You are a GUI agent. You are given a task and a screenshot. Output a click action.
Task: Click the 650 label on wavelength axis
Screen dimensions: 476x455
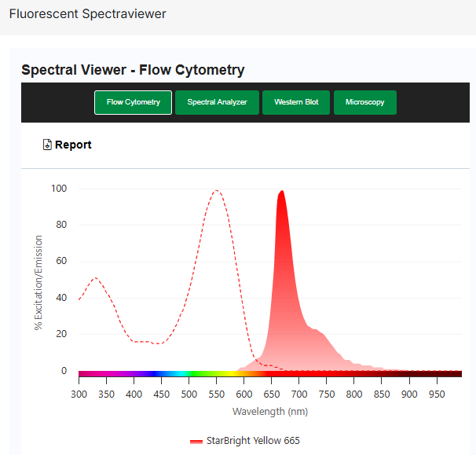(x=272, y=393)
